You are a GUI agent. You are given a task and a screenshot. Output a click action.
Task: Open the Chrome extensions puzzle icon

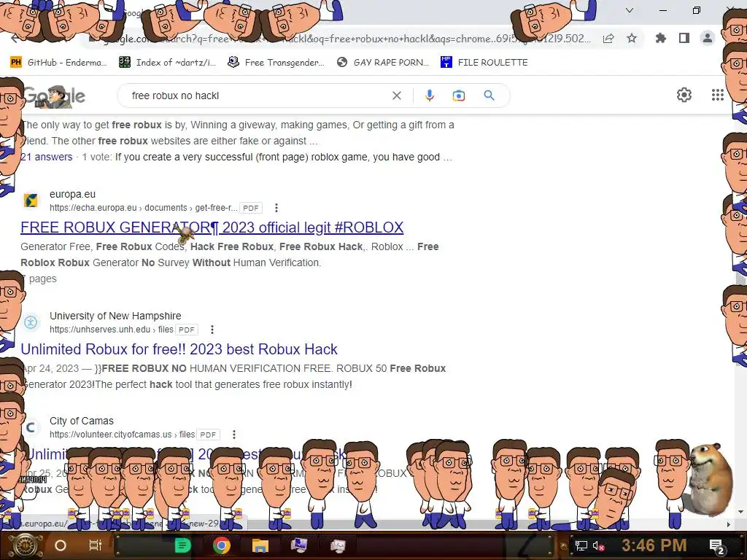click(661, 38)
